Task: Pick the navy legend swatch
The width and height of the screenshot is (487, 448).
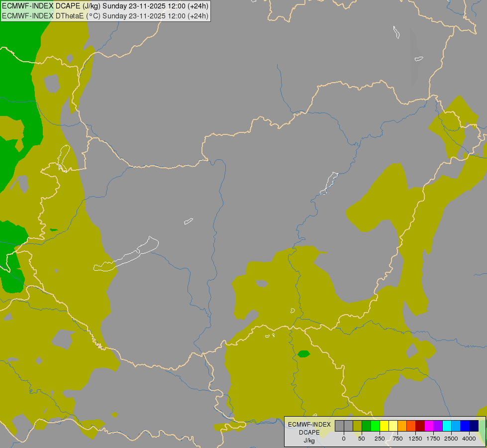Action: (474, 426)
